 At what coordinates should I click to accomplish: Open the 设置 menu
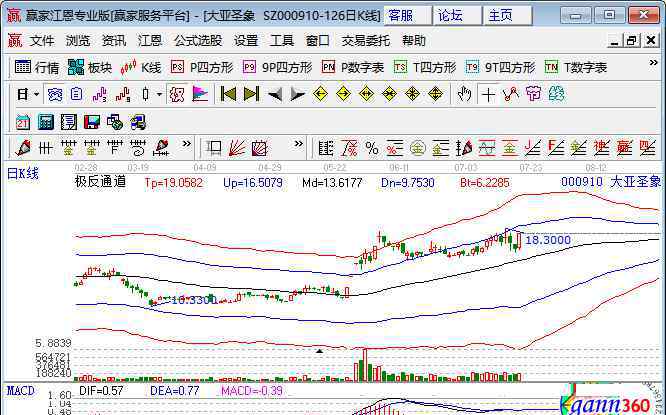click(246, 41)
